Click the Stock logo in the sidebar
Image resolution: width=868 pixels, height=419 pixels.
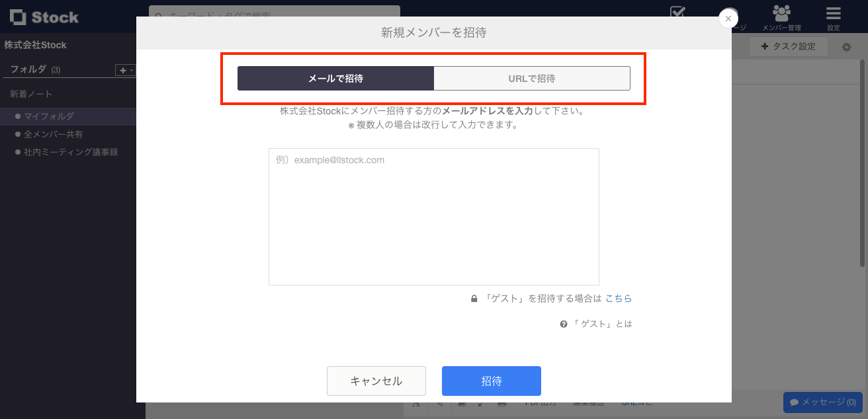click(x=43, y=17)
